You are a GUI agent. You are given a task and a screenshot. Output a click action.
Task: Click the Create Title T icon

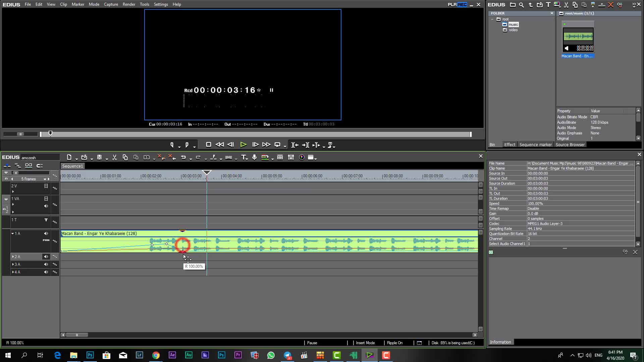244,158
